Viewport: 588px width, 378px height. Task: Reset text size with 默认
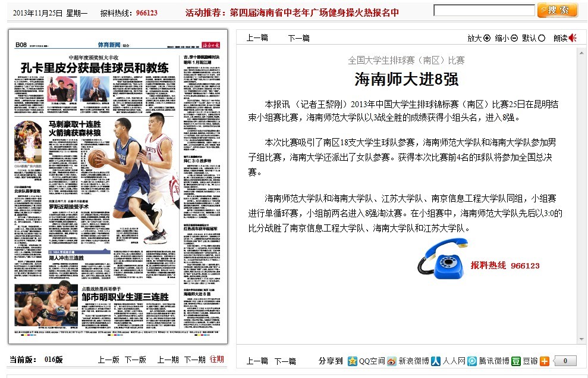coord(533,38)
